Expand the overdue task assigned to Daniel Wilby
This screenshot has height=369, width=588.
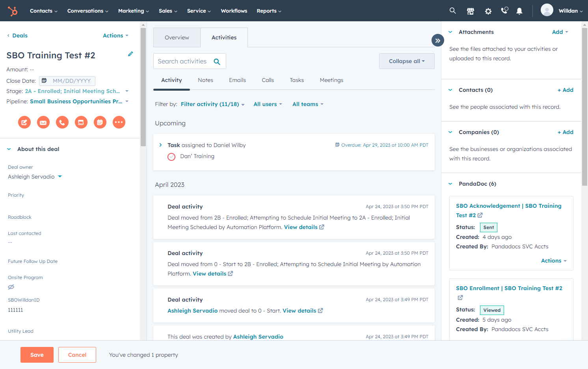click(160, 145)
